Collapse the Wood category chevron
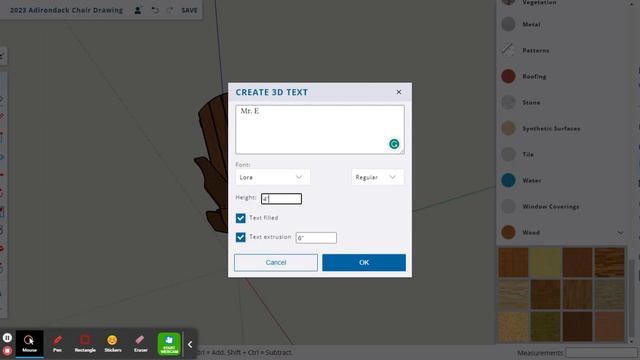 pos(620,233)
